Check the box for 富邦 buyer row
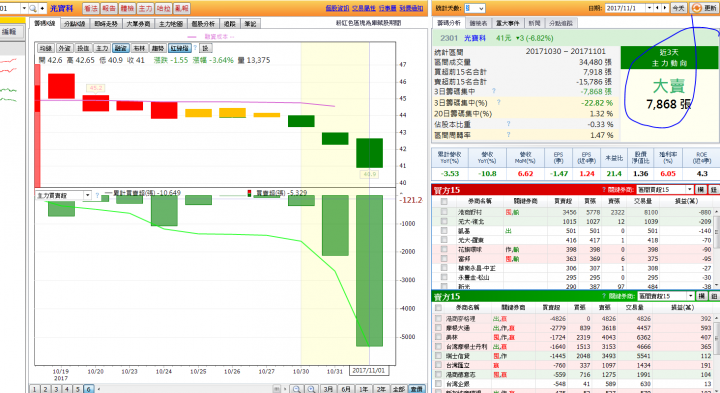The width and height of the screenshot is (720, 393). pyautogui.click(x=444, y=259)
